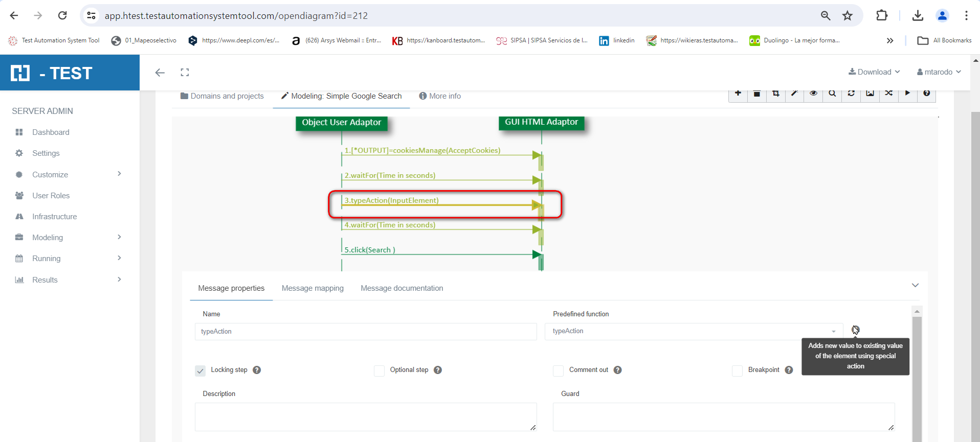Click the eye icon in diagram toolbar
This screenshot has width=980, height=442.
pyautogui.click(x=813, y=94)
